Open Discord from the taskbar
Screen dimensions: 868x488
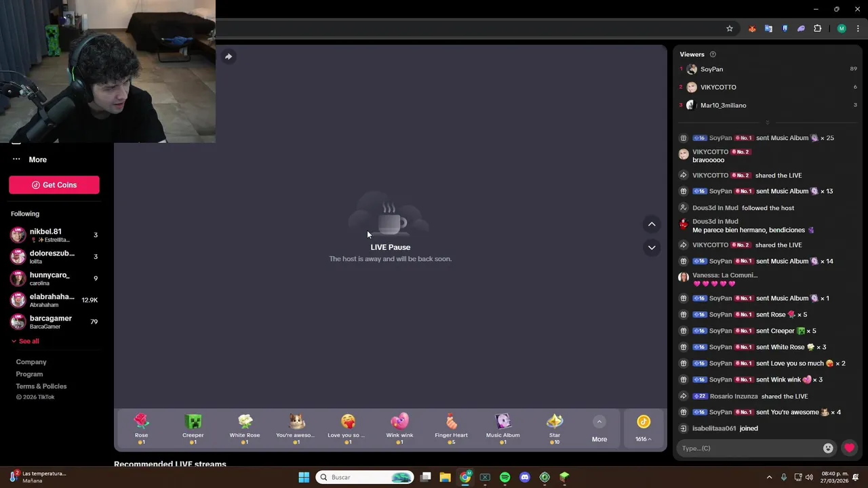[x=524, y=477]
